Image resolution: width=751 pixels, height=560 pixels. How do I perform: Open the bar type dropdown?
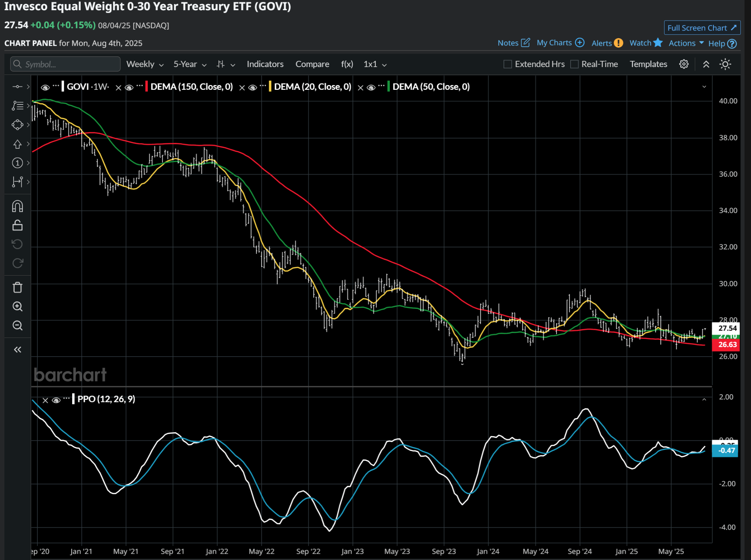point(226,64)
